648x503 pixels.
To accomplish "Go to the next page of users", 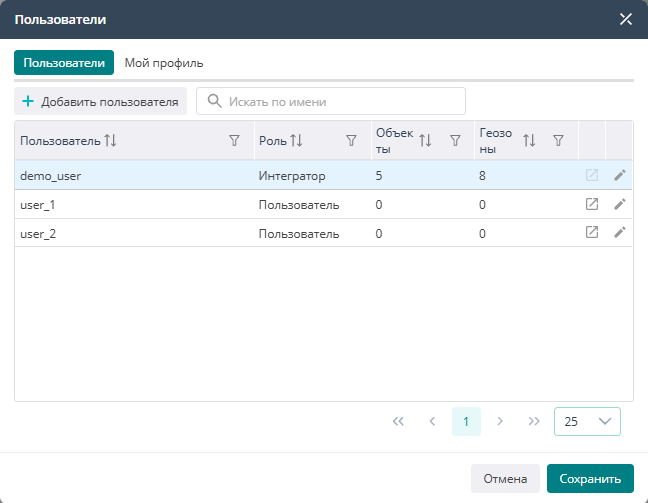I will click(x=500, y=421).
